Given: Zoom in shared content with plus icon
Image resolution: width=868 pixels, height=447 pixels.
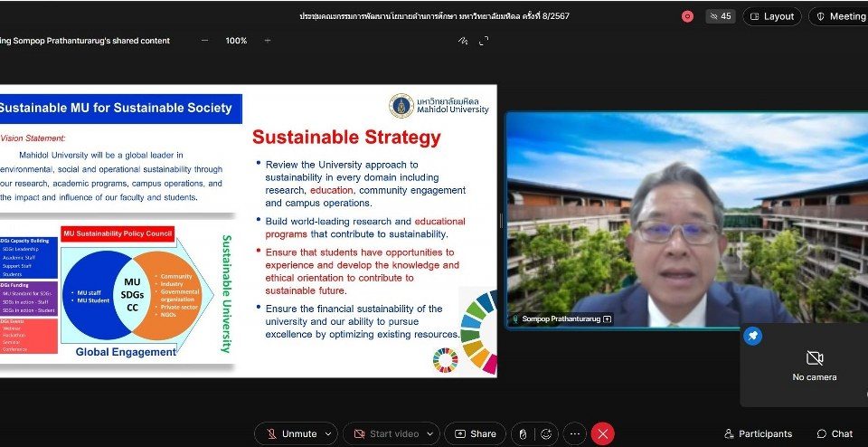Looking at the screenshot, I should pyautogui.click(x=268, y=41).
